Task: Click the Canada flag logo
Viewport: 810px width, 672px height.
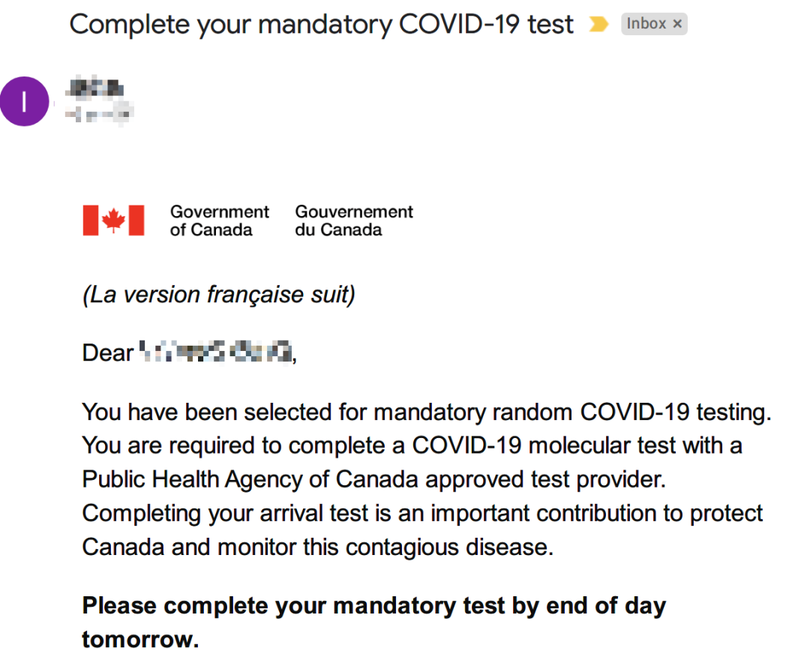Action: coord(114,220)
